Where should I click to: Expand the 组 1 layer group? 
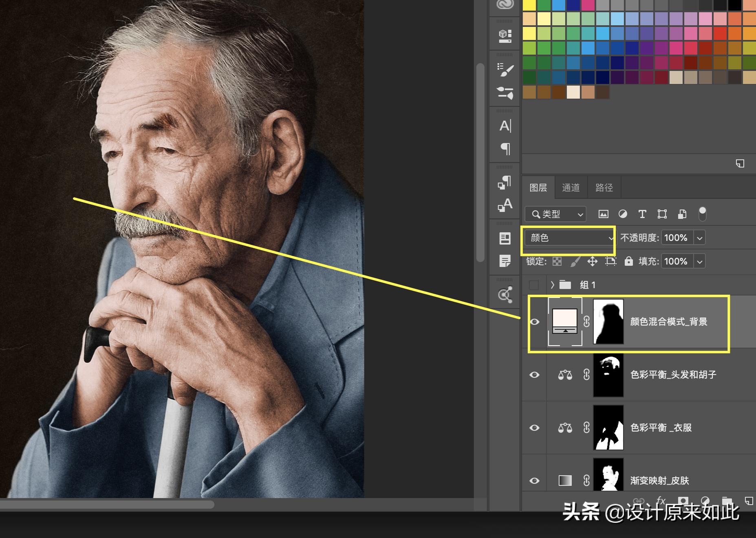pyautogui.click(x=552, y=285)
